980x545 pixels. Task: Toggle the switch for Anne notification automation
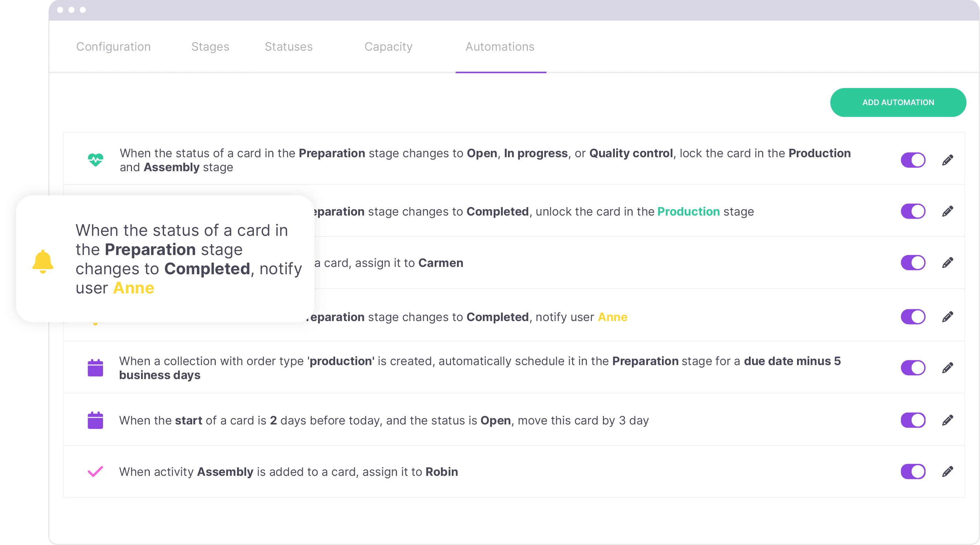(914, 316)
